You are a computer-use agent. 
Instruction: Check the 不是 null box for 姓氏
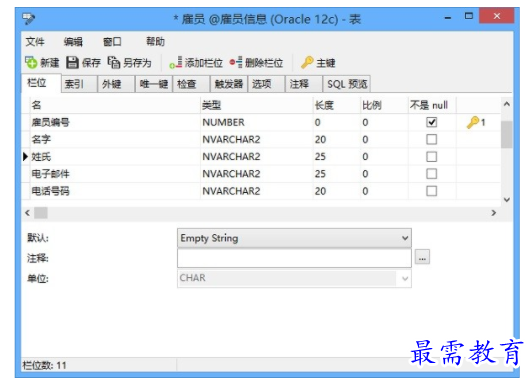click(431, 157)
